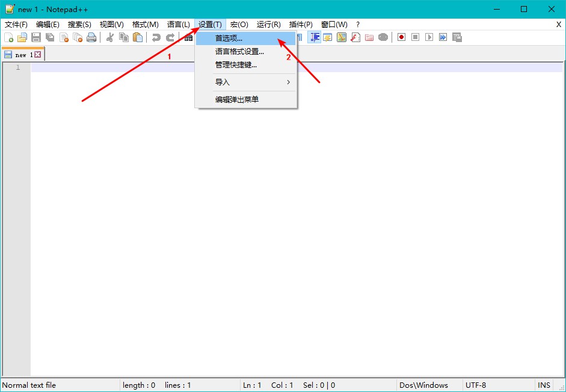Click 'UTF-8' encoding indicator
The image size is (566, 392).
(x=476, y=385)
